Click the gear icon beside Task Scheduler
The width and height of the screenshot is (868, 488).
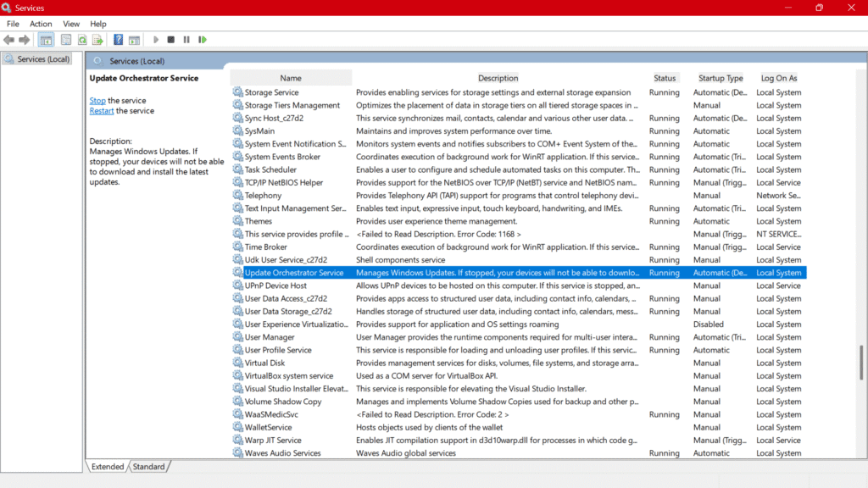238,169
